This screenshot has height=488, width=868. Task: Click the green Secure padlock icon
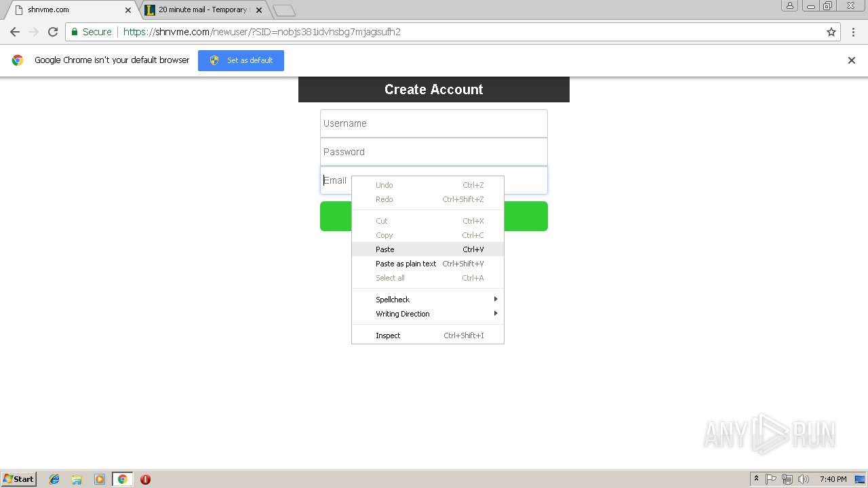[74, 32]
